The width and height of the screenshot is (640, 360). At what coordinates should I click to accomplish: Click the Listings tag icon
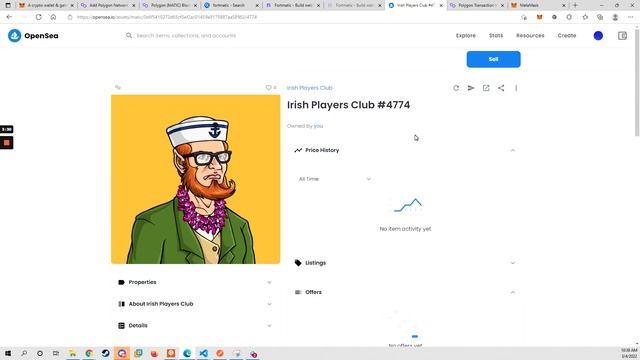(298, 263)
